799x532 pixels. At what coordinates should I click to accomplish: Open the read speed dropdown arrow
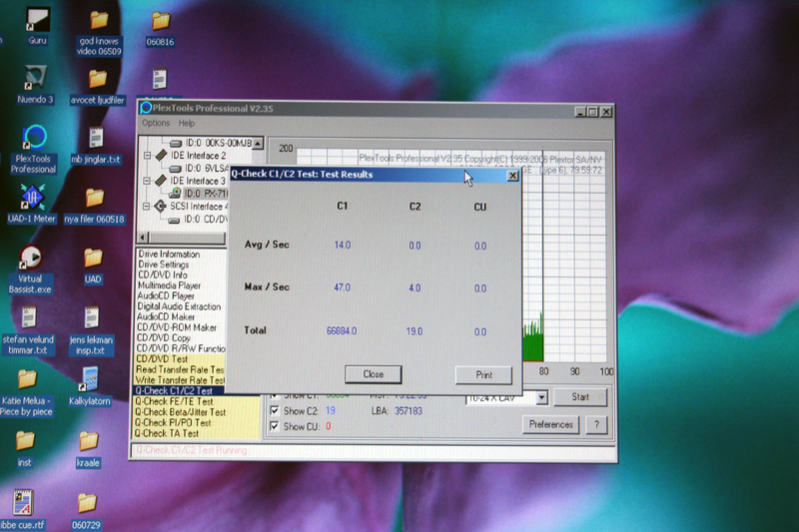[x=541, y=397]
